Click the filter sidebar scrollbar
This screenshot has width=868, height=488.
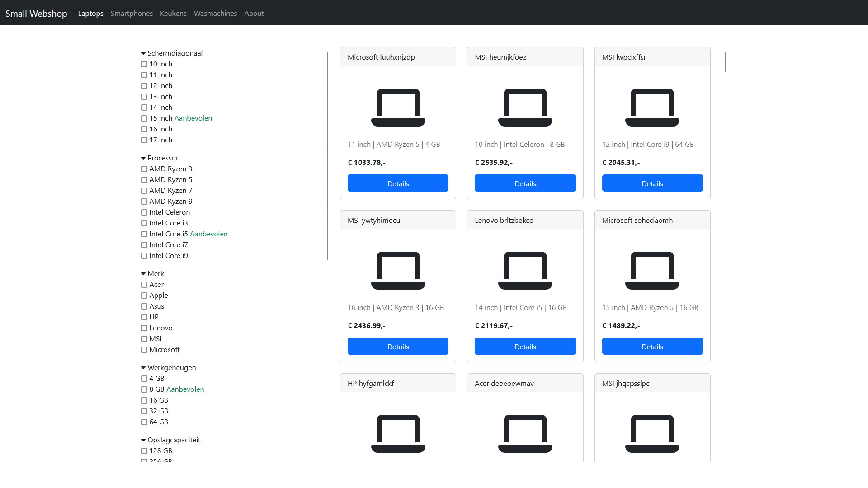327,156
